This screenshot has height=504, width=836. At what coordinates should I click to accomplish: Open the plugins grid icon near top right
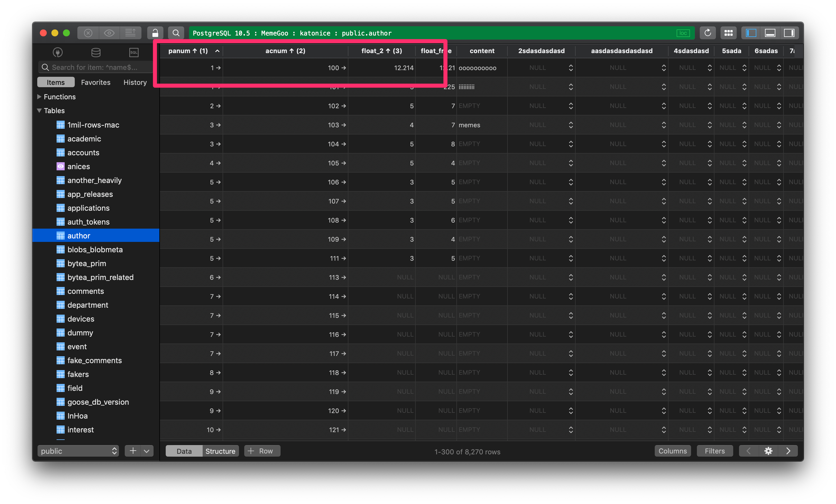(x=729, y=33)
